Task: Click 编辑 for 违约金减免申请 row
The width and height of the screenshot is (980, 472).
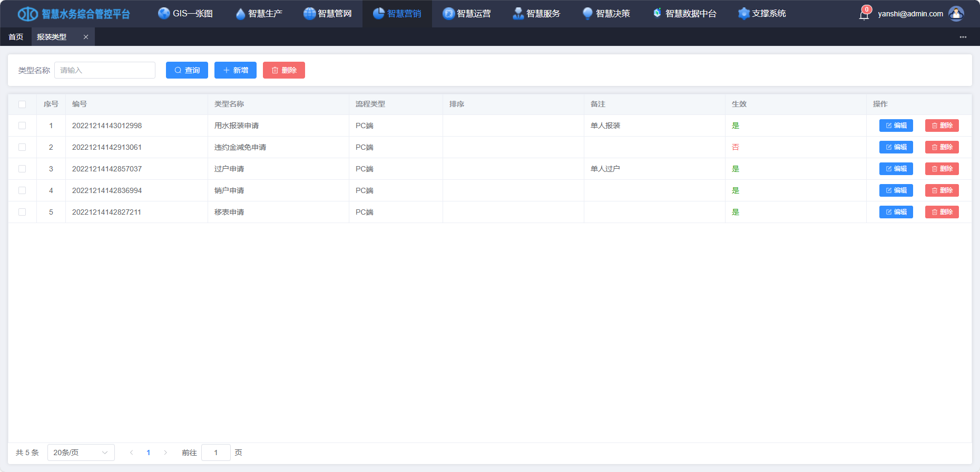Action: tap(896, 147)
